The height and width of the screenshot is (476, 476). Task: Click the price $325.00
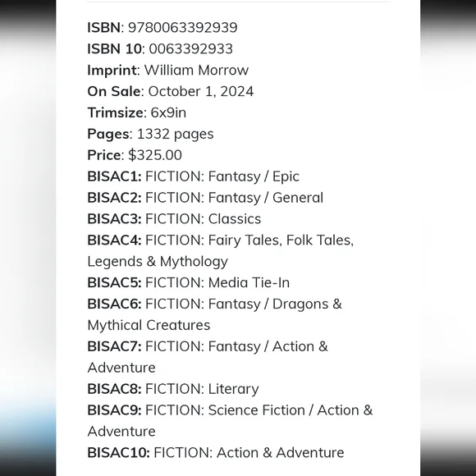pos(155,155)
